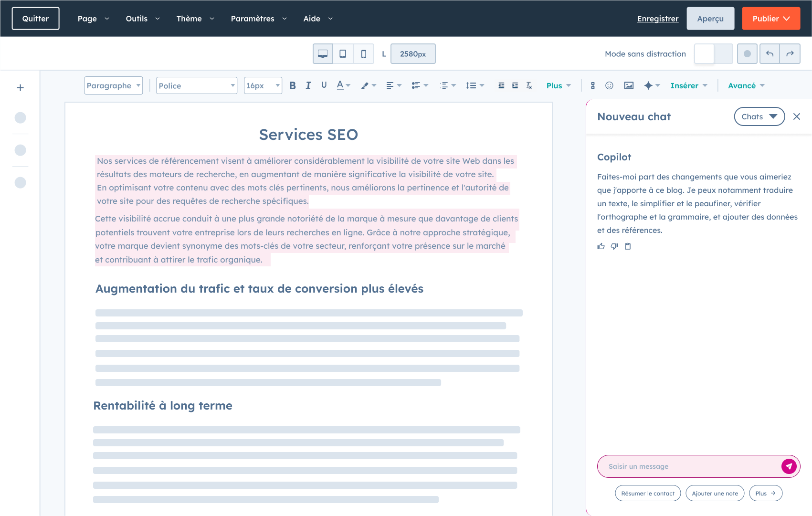
Task: Apply italic formatting
Action: [308, 85]
